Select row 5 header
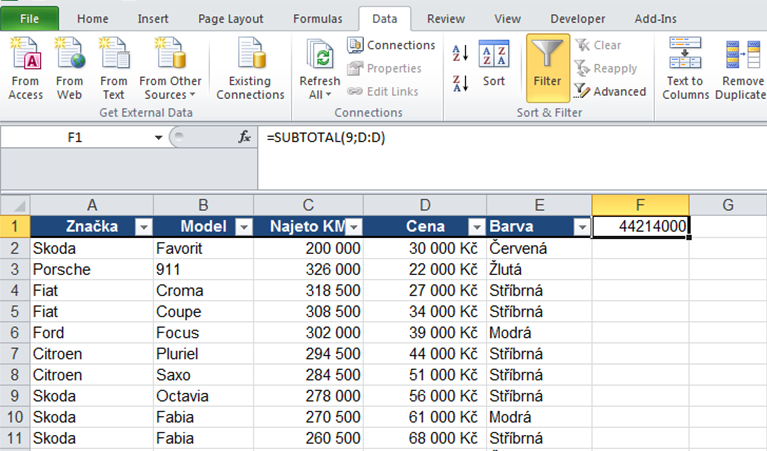This screenshot has height=451, width=767. pyautogui.click(x=15, y=312)
